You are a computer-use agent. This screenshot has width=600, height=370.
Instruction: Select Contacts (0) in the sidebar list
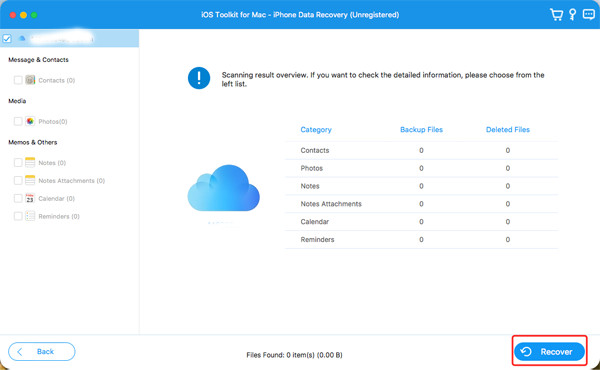[x=57, y=80]
